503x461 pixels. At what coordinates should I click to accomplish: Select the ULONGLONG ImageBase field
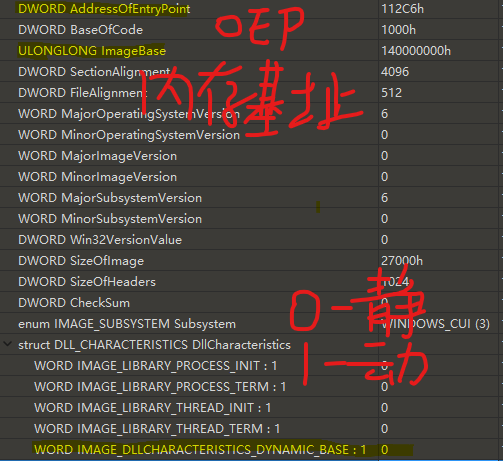click(92, 51)
